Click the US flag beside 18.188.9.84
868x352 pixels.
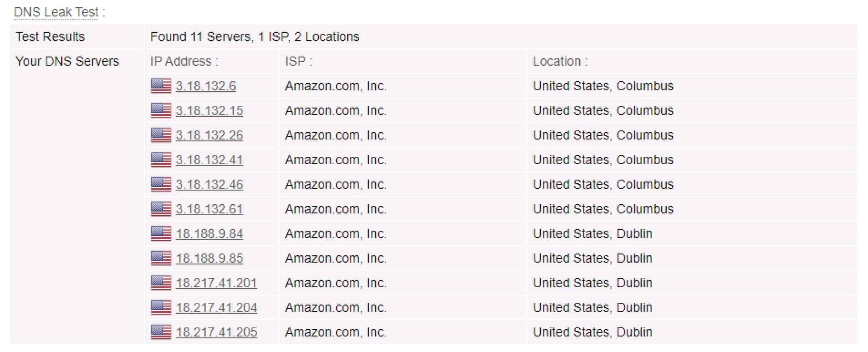tap(161, 233)
